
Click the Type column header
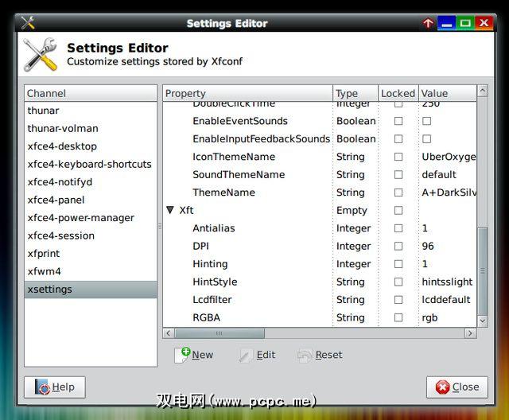click(x=355, y=94)
